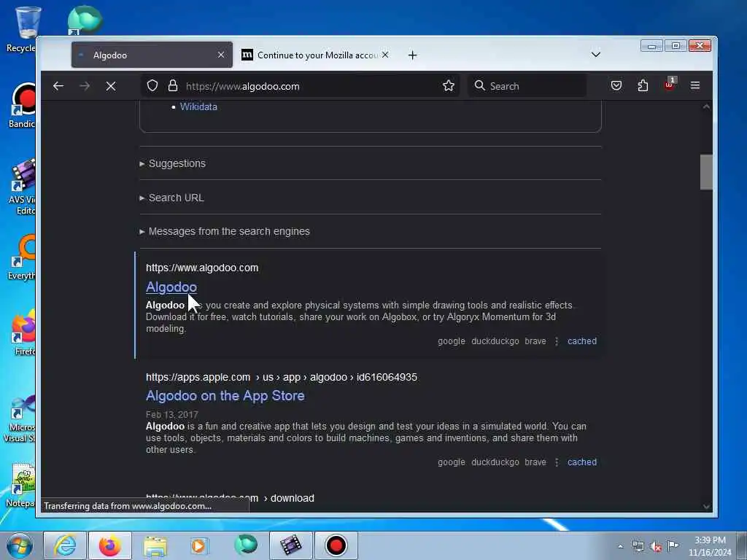
Task: Click the page's vertical scrollbar thumb
Action: coord(706,172)
